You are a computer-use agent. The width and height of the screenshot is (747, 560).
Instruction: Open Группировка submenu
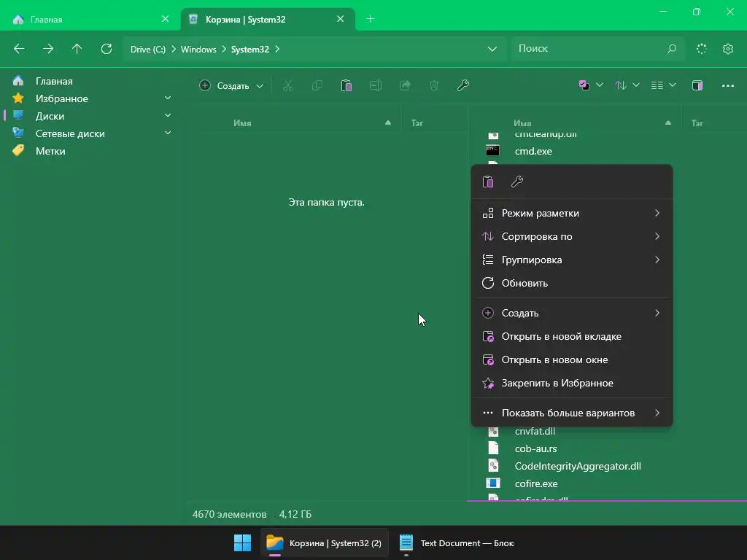click(572, 260)
